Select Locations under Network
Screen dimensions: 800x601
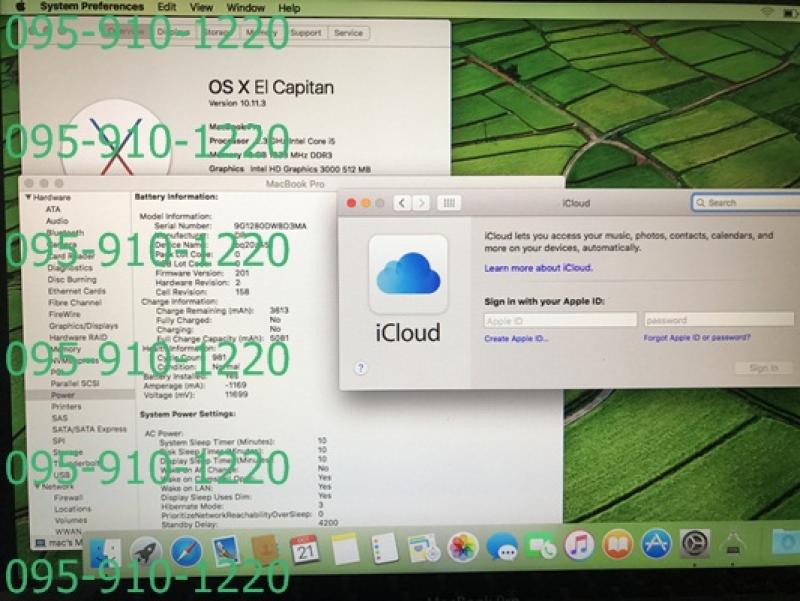click(x=72, y=509)
